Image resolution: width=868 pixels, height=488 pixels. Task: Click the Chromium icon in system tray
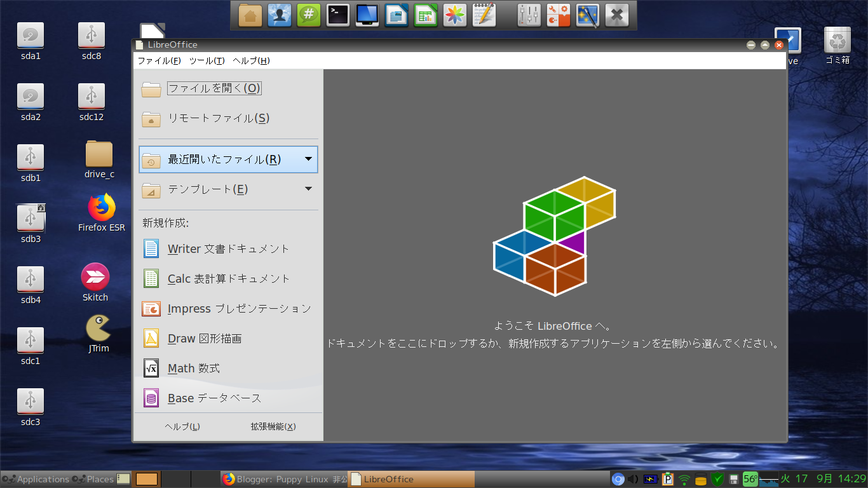tap(618, 479)
